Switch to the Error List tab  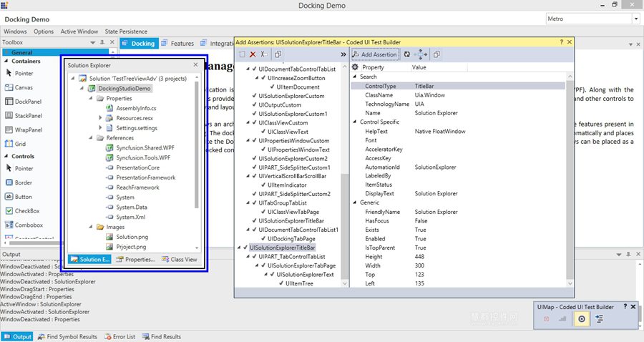(119, 337)
